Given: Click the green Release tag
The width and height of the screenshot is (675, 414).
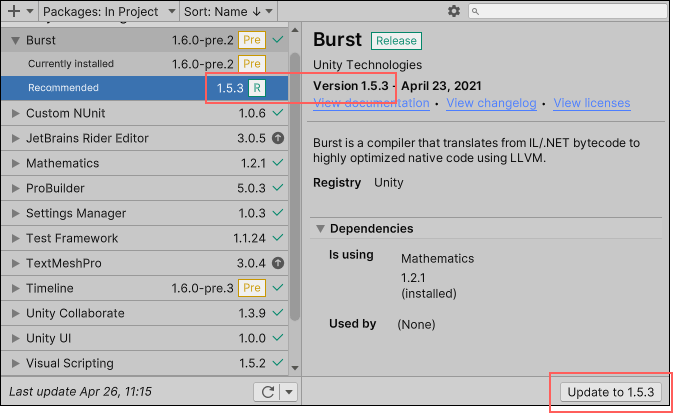Looking at the screenshot, I should coord(396,41).
